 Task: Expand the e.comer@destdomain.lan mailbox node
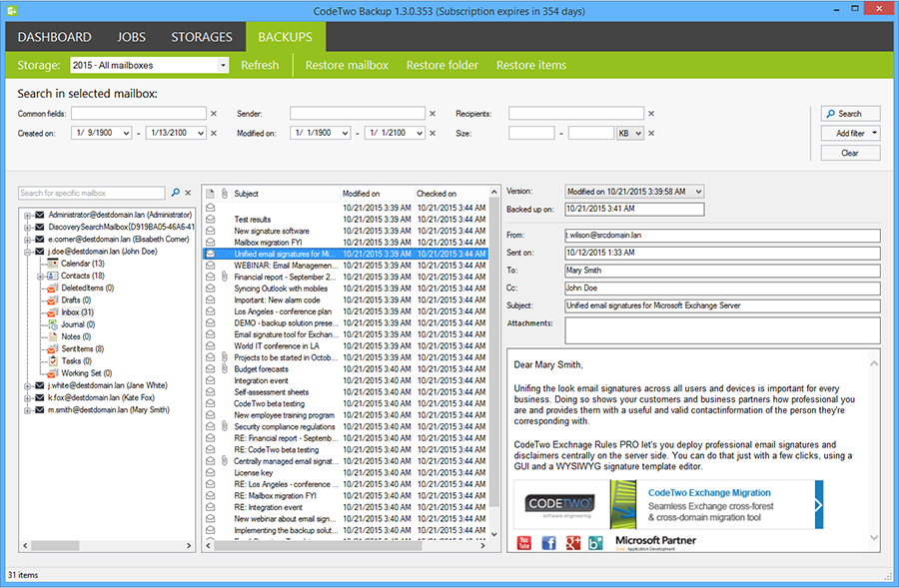tap(27, 240)
